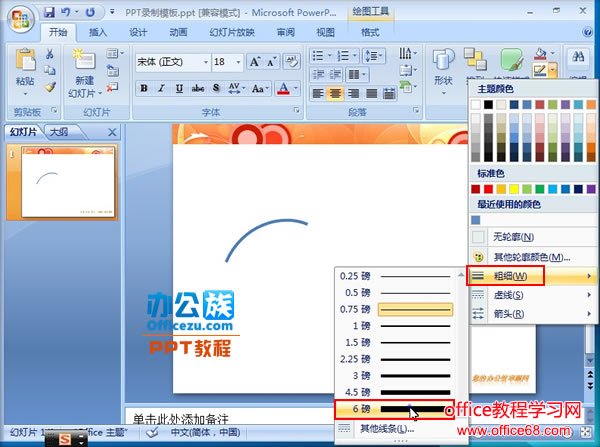
Task: Open Quick Styles brush icon
Action: (512, 59)
